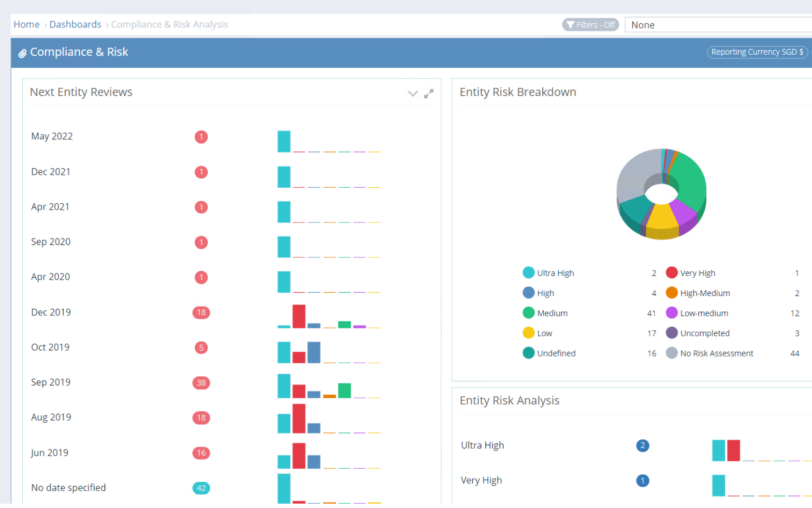812x508 pixels.
Task: Click the Dec 2019 count badge 18
Action: point(201,313)
